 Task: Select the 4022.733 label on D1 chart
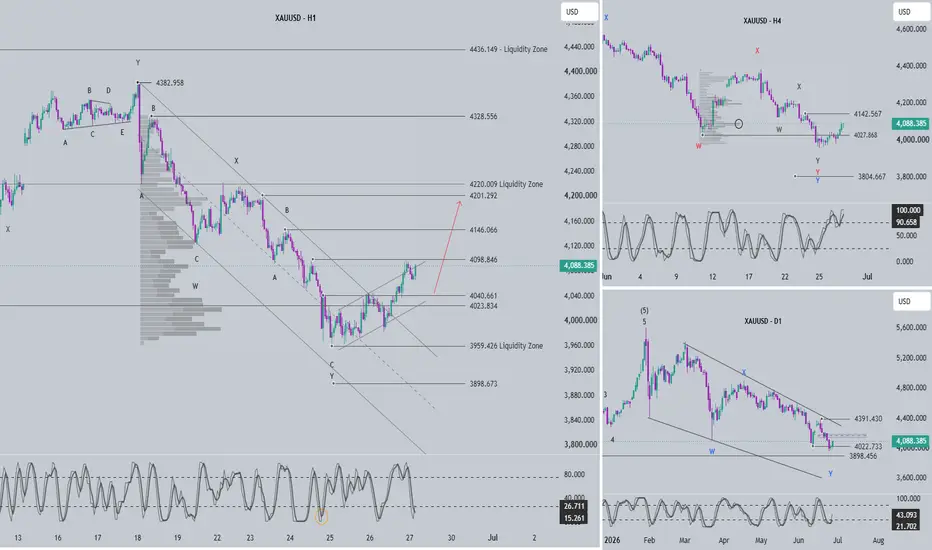click(x=868, y=447)
